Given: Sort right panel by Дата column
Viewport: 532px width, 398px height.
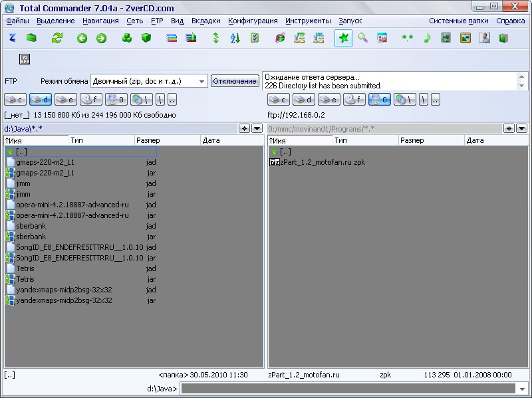Looking at the screenshot, I should point(496,140).
